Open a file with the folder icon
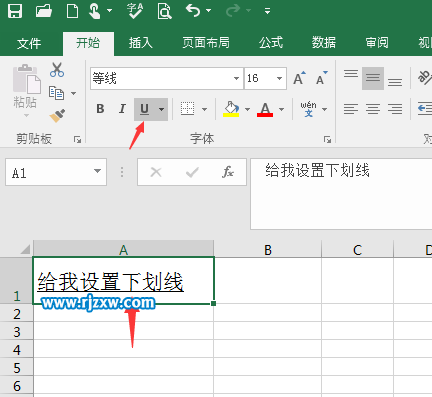This screenshot has width=432, height=397. (x=44, y=11)
